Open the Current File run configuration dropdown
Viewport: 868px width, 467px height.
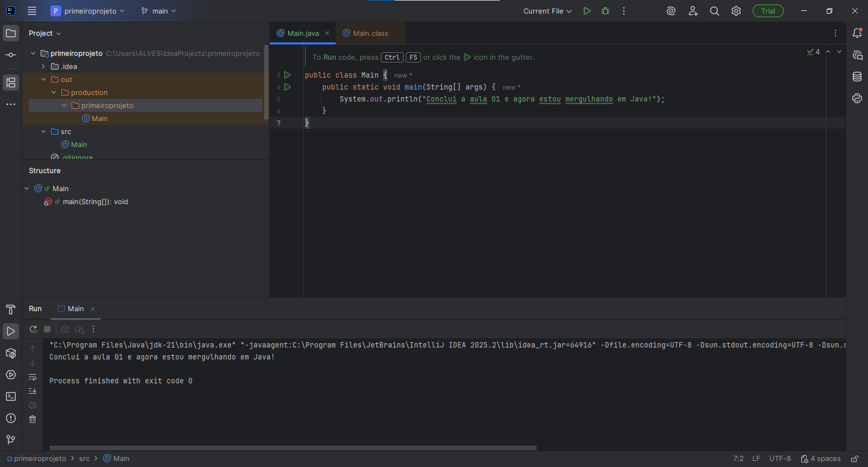tap(547, 11)
